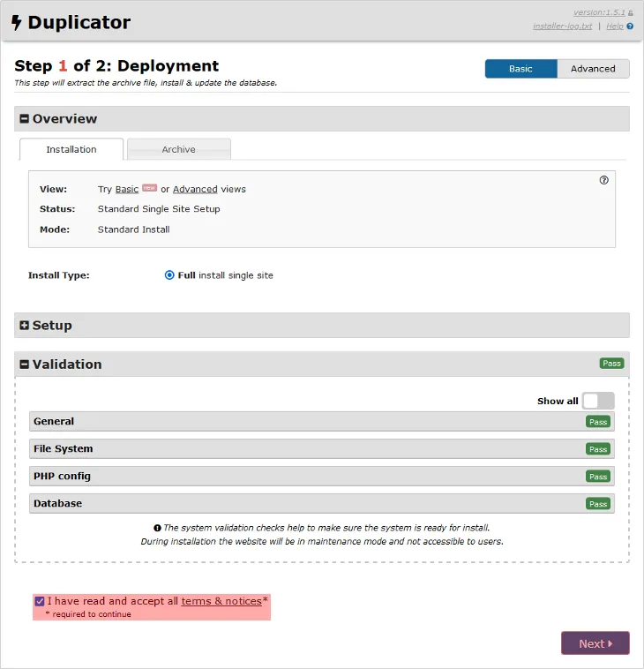Click the new badge beside Basic link
The image size is (644, 669).
point(149,188)
